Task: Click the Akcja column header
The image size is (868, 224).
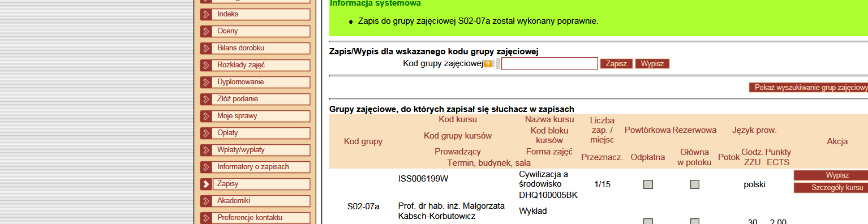Action: 837,141
